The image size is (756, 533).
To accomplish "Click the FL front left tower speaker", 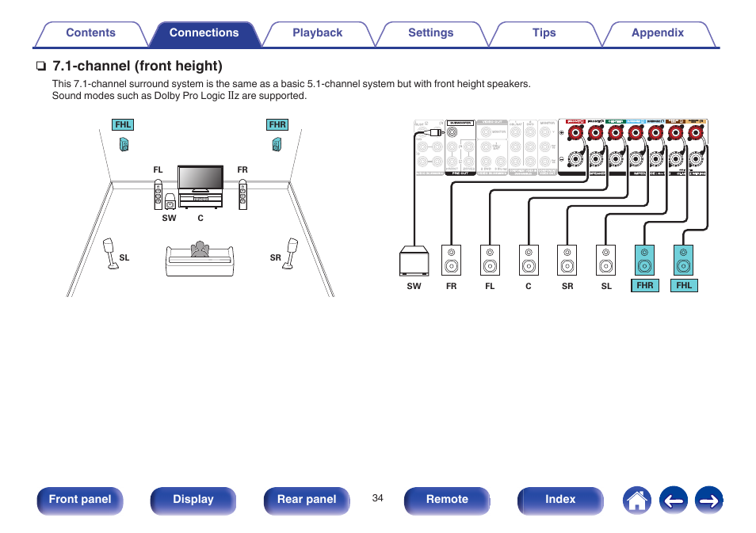I will (x=158, y=195).
